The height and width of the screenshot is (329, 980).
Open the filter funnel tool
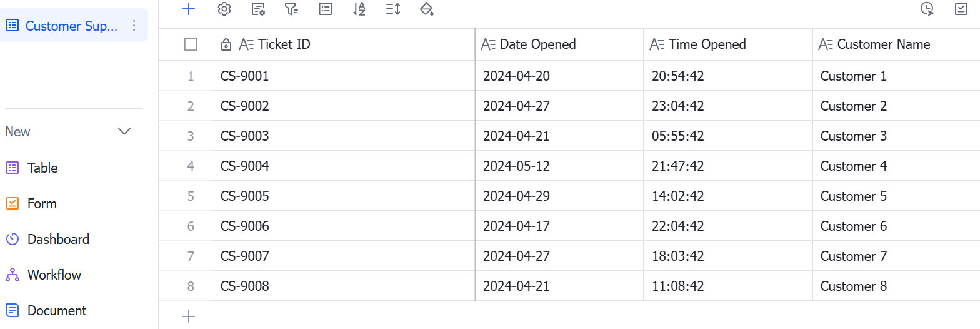pyautogui.click(x=291, y=9)
